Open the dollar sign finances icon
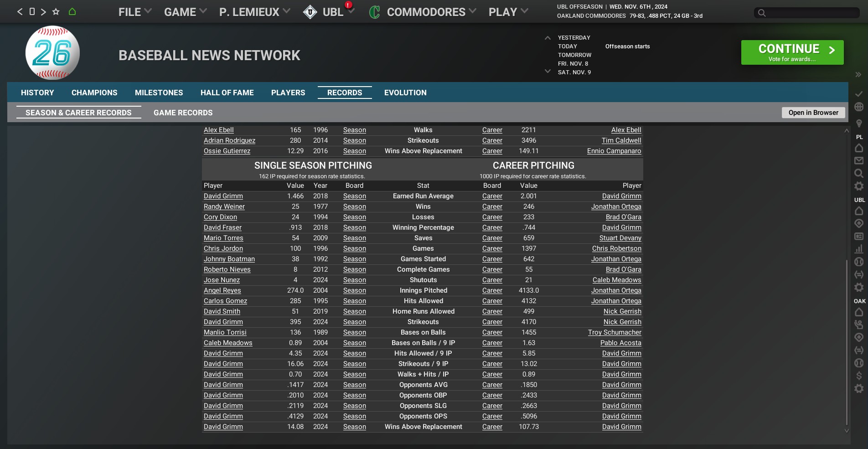This screenshot has height=449, width=868. 859,376
